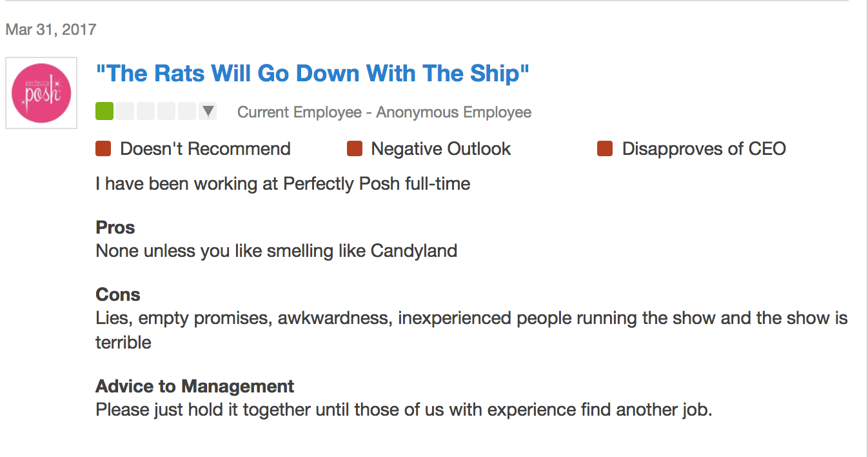Click the green first rating star
This screenshot has height=457, width=868.
[104, 112]
